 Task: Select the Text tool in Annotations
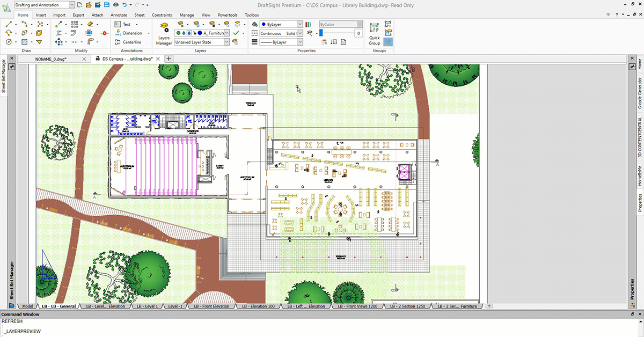pos(126,24)
